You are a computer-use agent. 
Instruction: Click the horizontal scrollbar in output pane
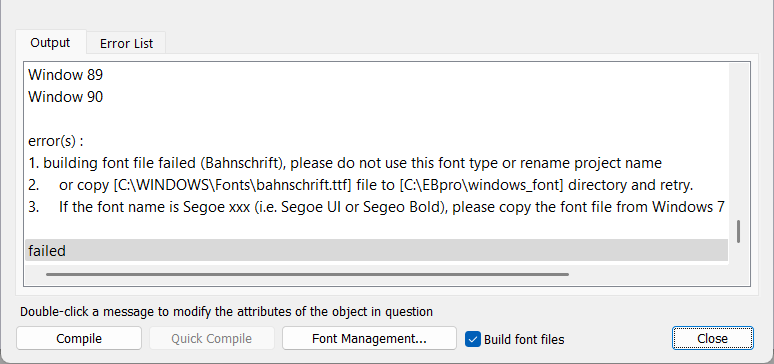pos(307,274)
